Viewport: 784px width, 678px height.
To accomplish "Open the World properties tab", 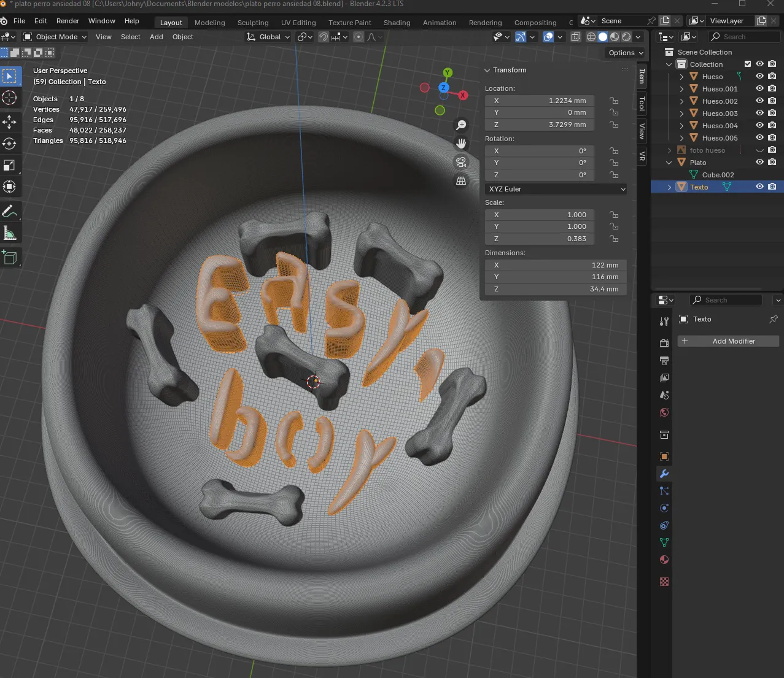I will [664, 412].
